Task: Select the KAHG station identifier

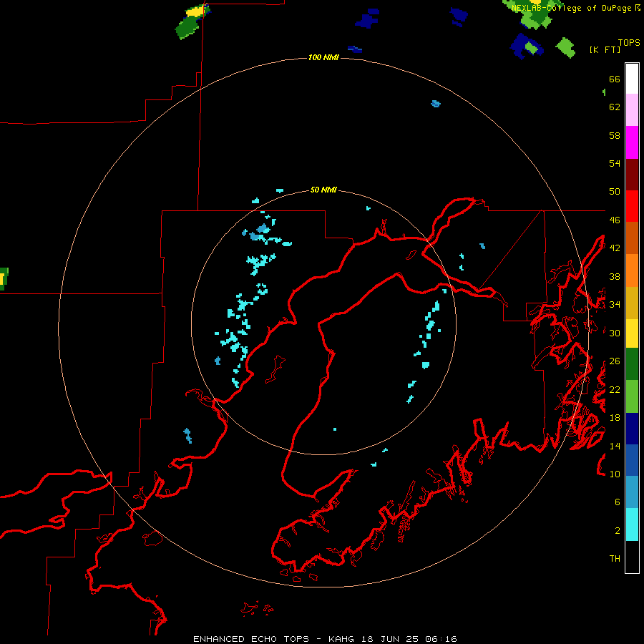Action: pyautogui.click(x=341, y=639)
